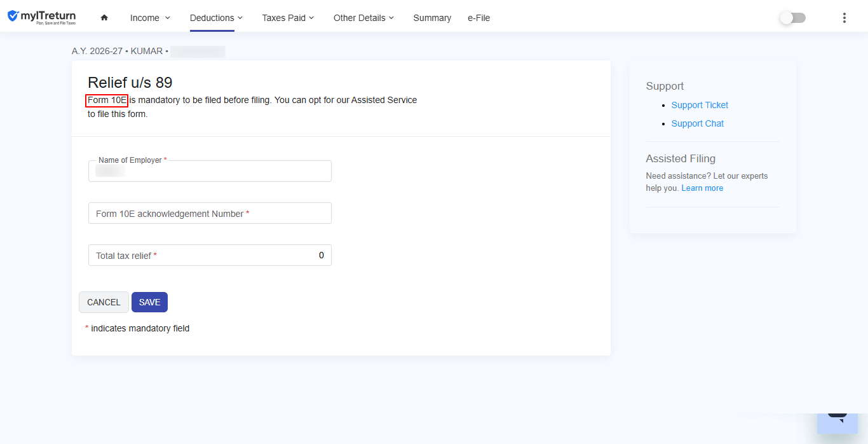Open the Support Ticket link

coord(700,105)
